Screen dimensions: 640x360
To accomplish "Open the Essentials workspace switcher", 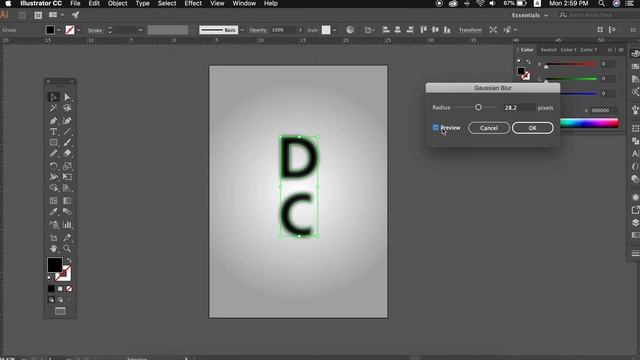I will 530,16.
